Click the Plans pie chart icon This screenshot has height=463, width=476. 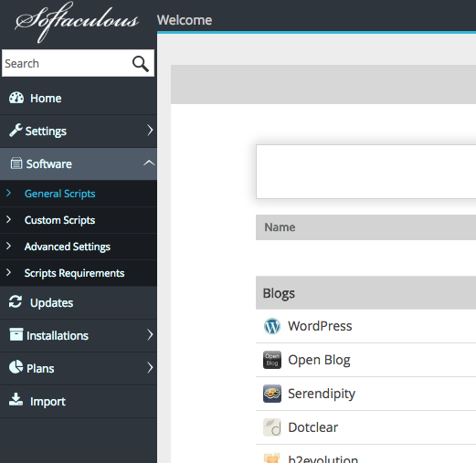[16, 367]
